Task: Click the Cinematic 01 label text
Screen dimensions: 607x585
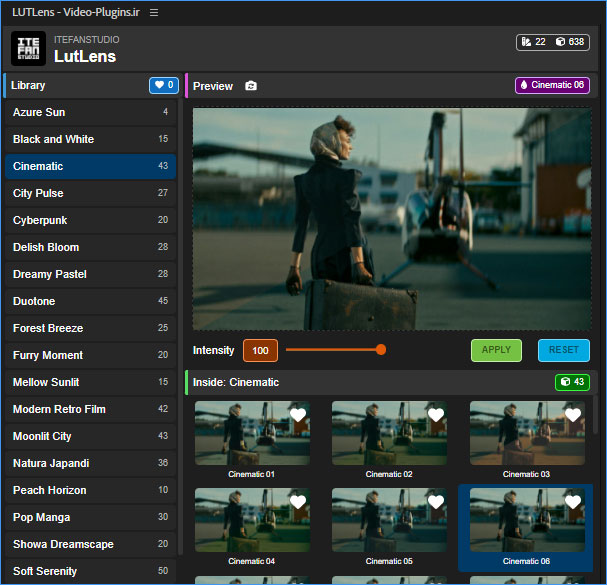Action: pyautogui.click(x=251, y=474)
